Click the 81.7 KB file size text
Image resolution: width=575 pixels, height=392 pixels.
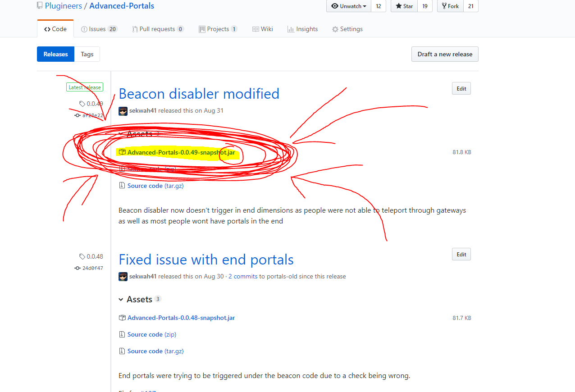[x=462, y=318]
